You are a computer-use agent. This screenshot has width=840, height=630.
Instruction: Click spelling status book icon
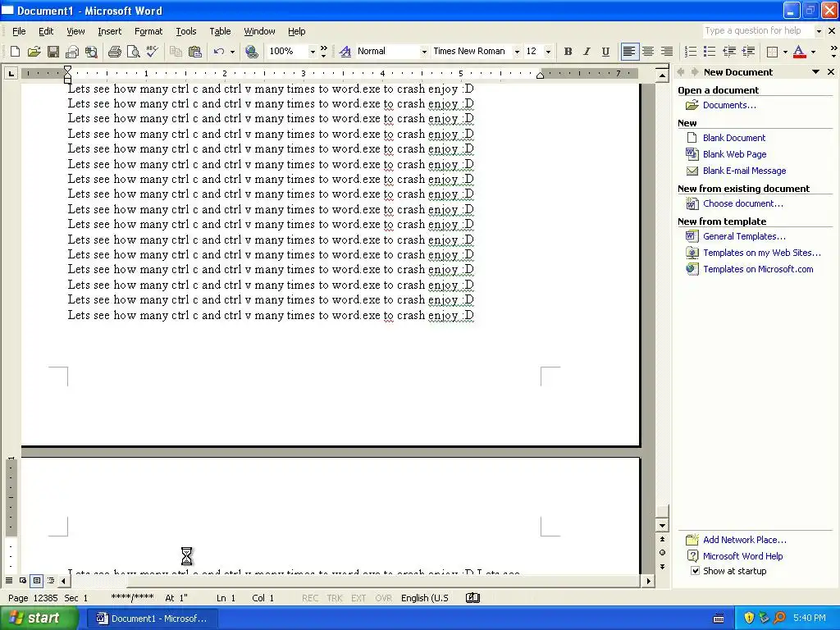coord(473,598)
